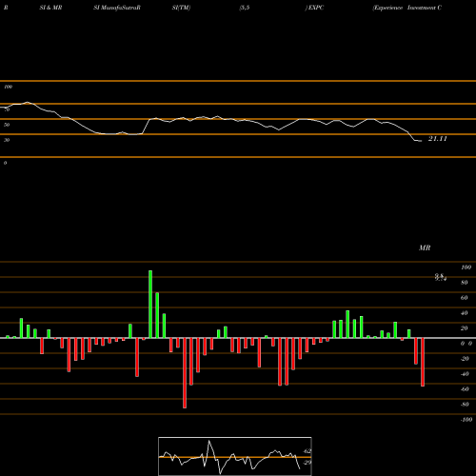Click the 'SI MunafaSutraR' header text
The image size is (476, 476).
pyautogui.click(x=117, y=8)
